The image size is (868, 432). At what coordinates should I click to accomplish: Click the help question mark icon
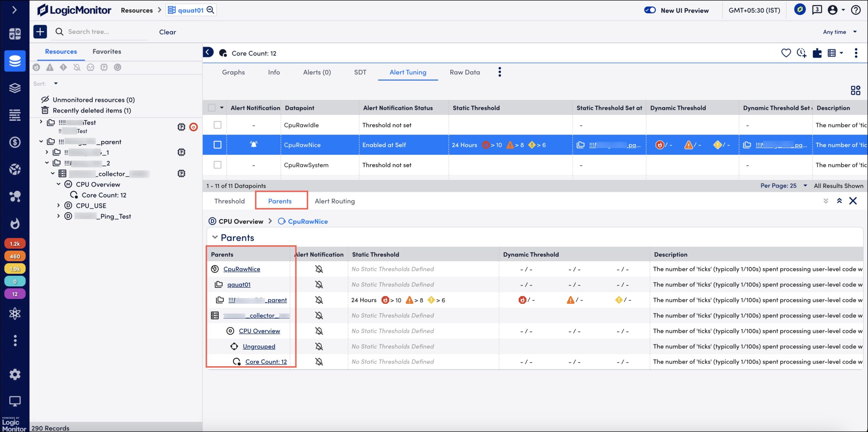click(856, 10)
